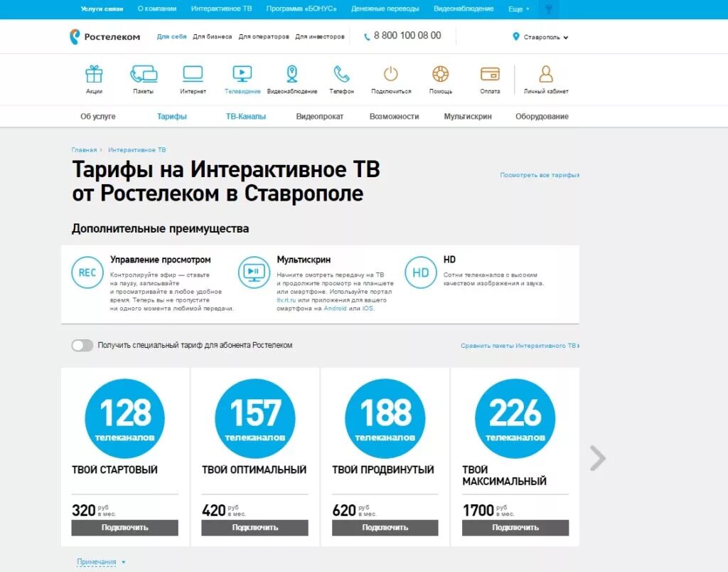Select the Для операторов segment
728x572 pixels.
(264, 37)
